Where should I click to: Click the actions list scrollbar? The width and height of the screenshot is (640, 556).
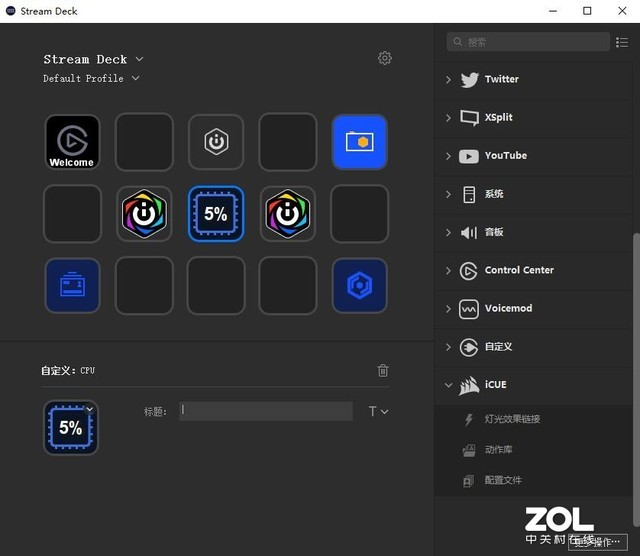click(x=636, y=380)
